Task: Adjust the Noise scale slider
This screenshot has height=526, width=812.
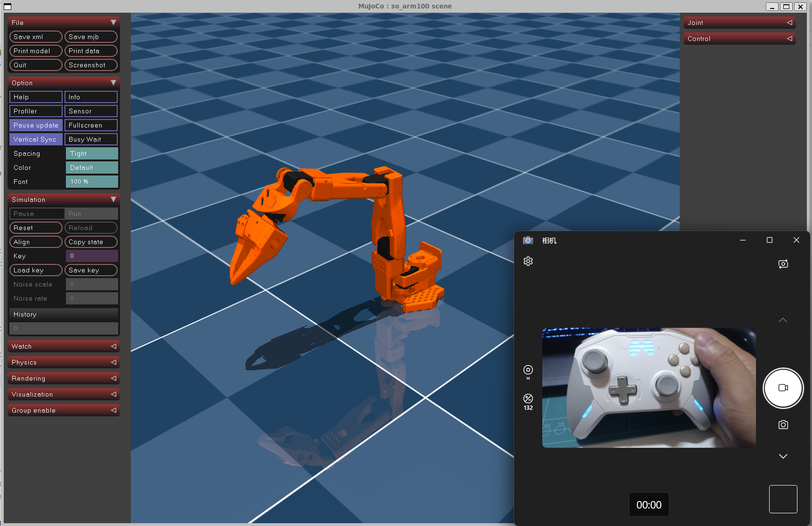Action: (x=92, y=284)
